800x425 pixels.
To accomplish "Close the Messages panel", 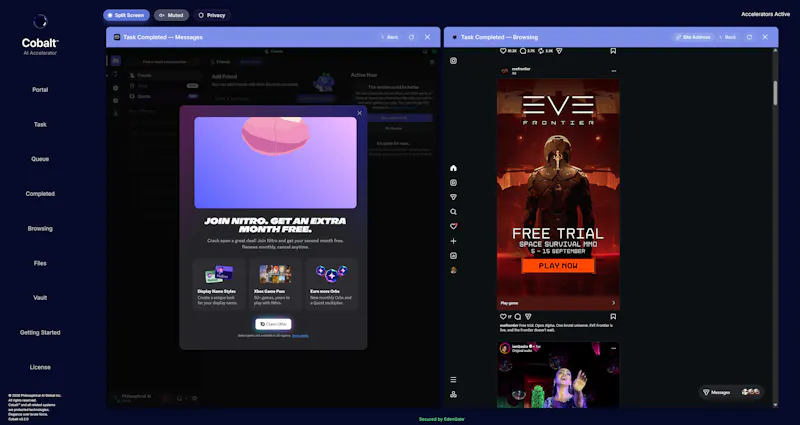I will tap(427, 37).
